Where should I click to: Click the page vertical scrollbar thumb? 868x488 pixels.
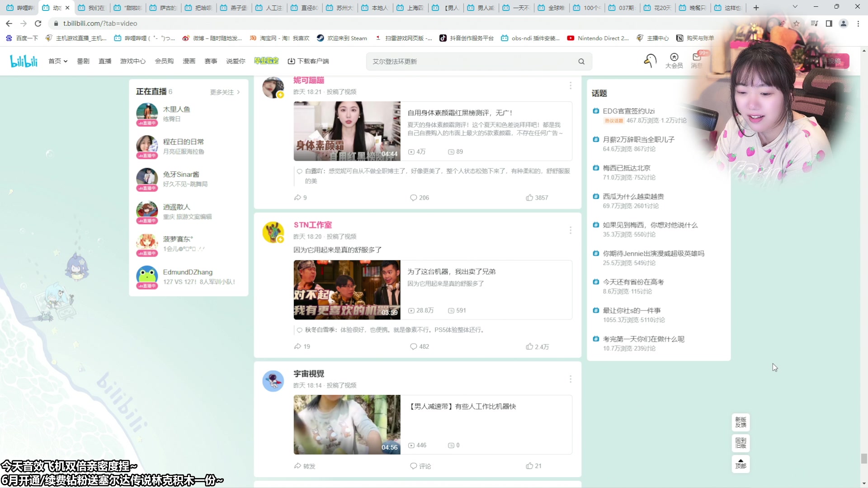[864, 459]
